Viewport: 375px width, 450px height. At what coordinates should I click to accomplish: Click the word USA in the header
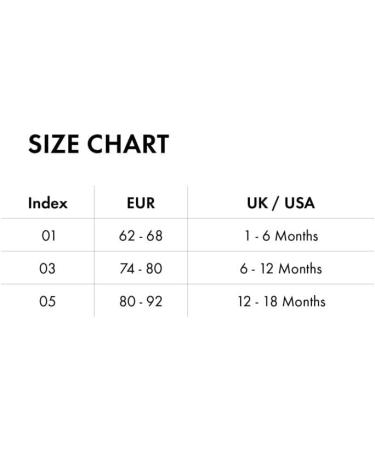tap(299, 203)
